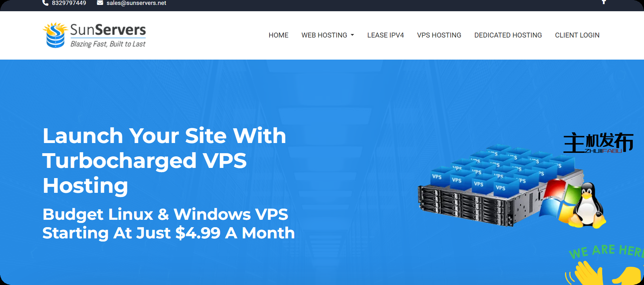This screenshot has width=644, height=285.
Task: Open the LEASE IPV4 page
Action: point(385,35)
